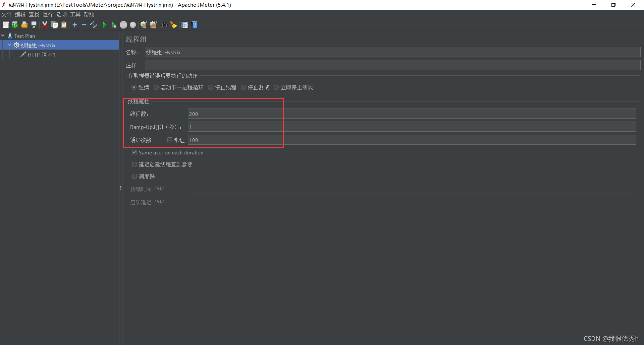Click the disabled 持续时间 field

coord(412,189)
